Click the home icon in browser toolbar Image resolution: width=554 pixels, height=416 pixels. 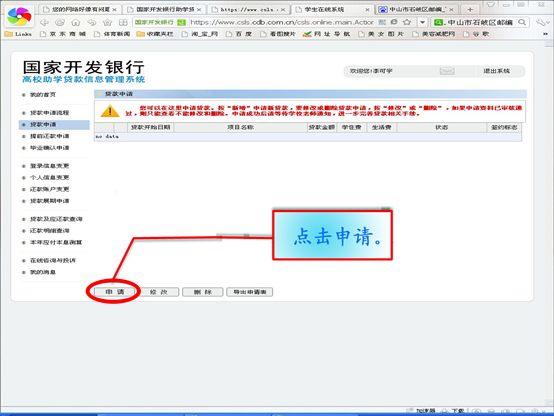point(76,22)
